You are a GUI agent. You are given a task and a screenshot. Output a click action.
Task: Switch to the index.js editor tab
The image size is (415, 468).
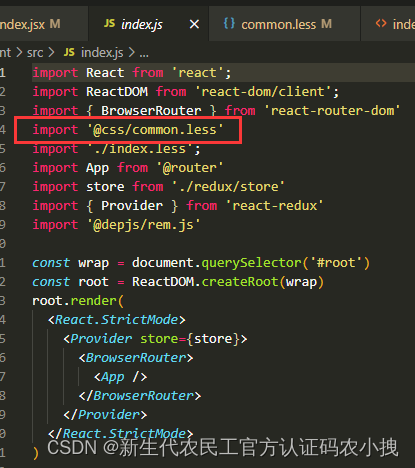pos(148,24)
